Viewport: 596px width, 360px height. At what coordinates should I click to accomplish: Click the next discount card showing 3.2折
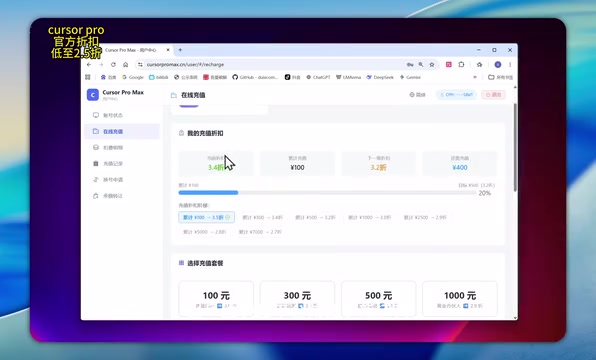point(379,163)
